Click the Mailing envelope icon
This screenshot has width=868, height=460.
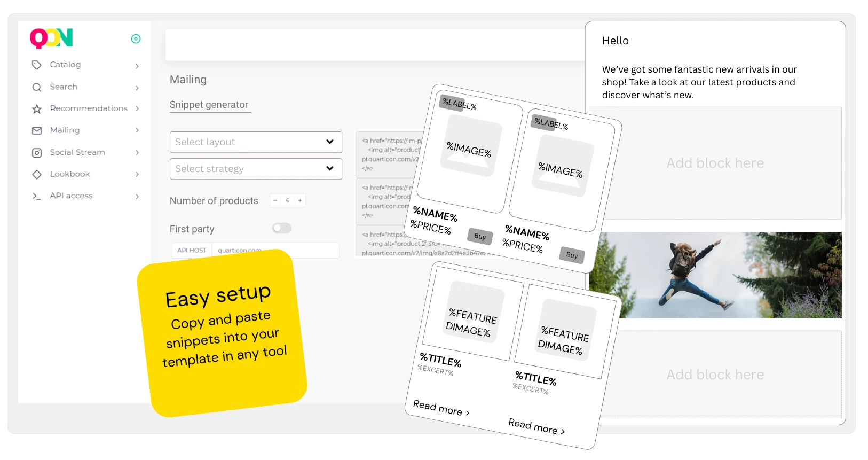tap(36, 130)
